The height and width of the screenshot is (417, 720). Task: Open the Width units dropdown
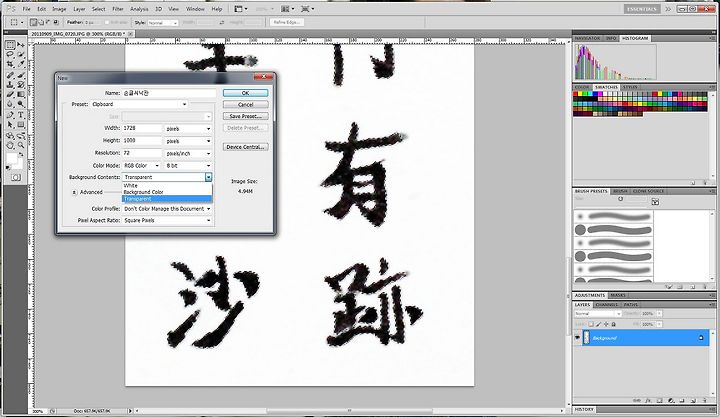tap(188, 129)
